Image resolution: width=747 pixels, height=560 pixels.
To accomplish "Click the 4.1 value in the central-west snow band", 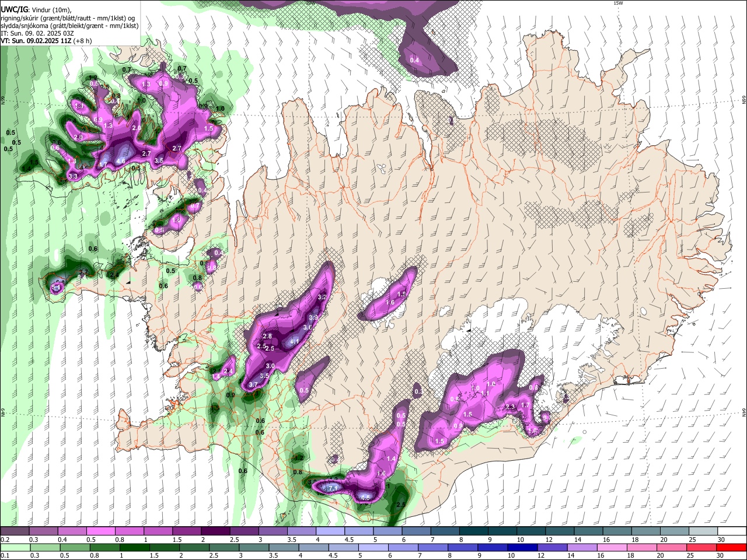I will click(295, 341).
